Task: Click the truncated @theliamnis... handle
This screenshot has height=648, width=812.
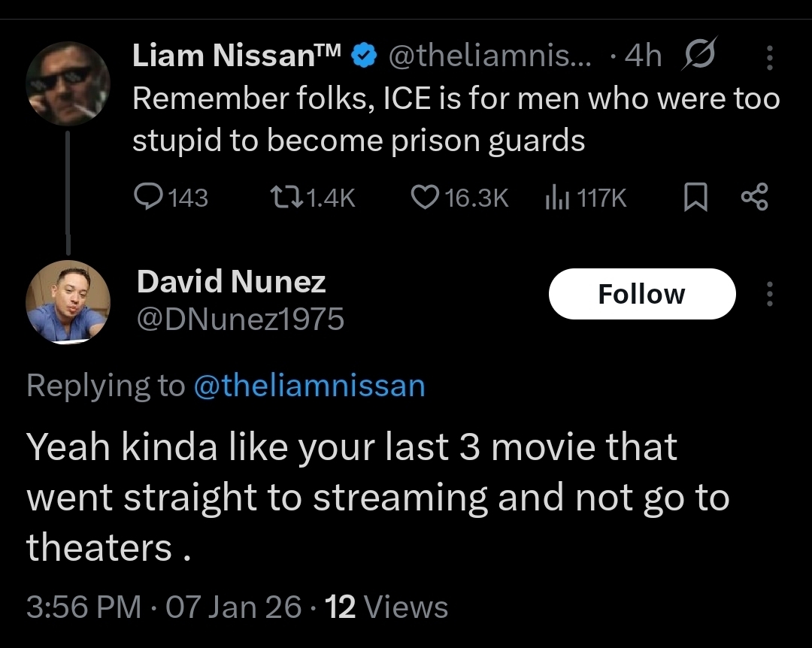Action: point(489,55)
